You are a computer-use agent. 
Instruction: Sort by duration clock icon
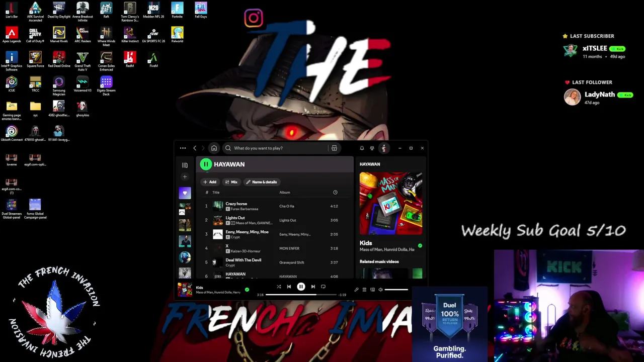(x=335, y=192)
